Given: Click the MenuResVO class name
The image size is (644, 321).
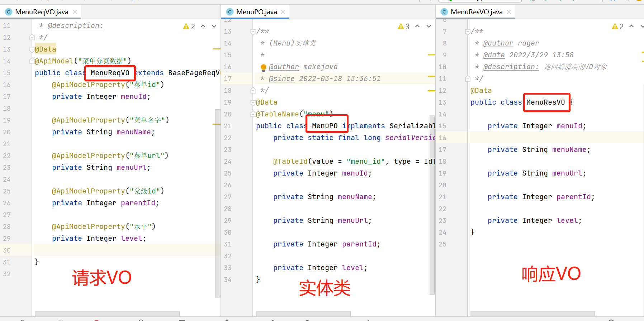Looking at the screenshot, I should tap(545, 102).
